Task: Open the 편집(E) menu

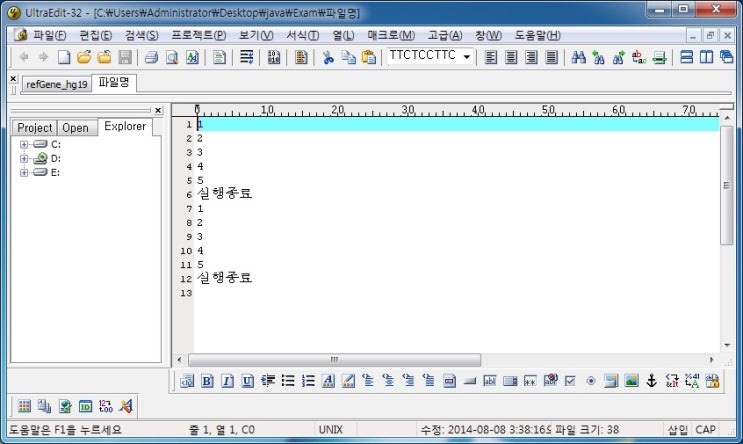Action: 95,36
